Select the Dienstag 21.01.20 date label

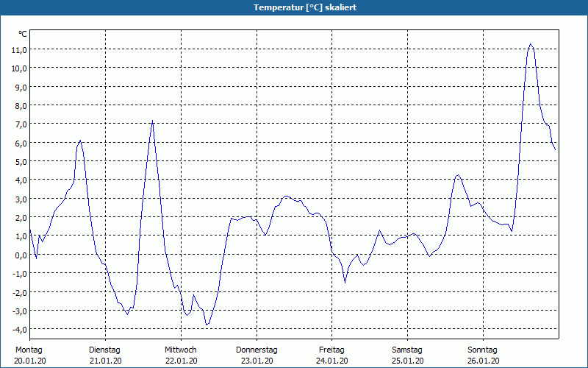pyautogui.click(x=104, y=355)
